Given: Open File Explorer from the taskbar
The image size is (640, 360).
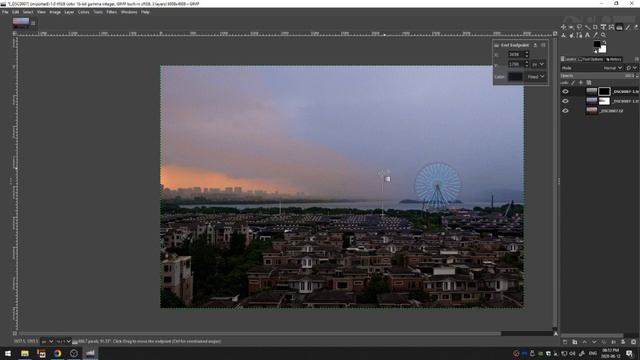Looking at the screenshot, I should tap(25, 353).
